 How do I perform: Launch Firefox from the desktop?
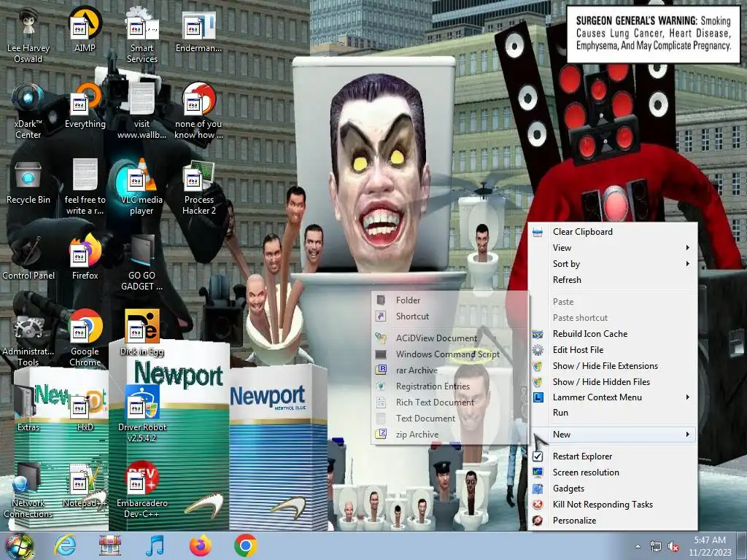pyautogui.click(x=85, y=257)
